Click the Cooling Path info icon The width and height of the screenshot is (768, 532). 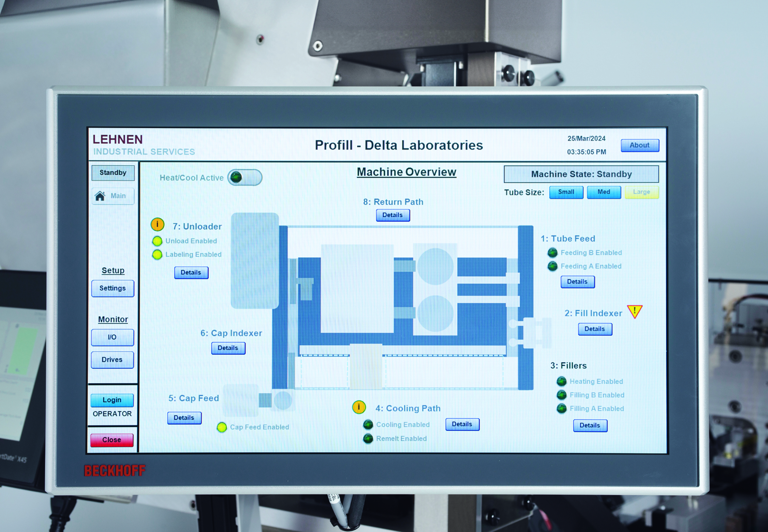(359, 407)
